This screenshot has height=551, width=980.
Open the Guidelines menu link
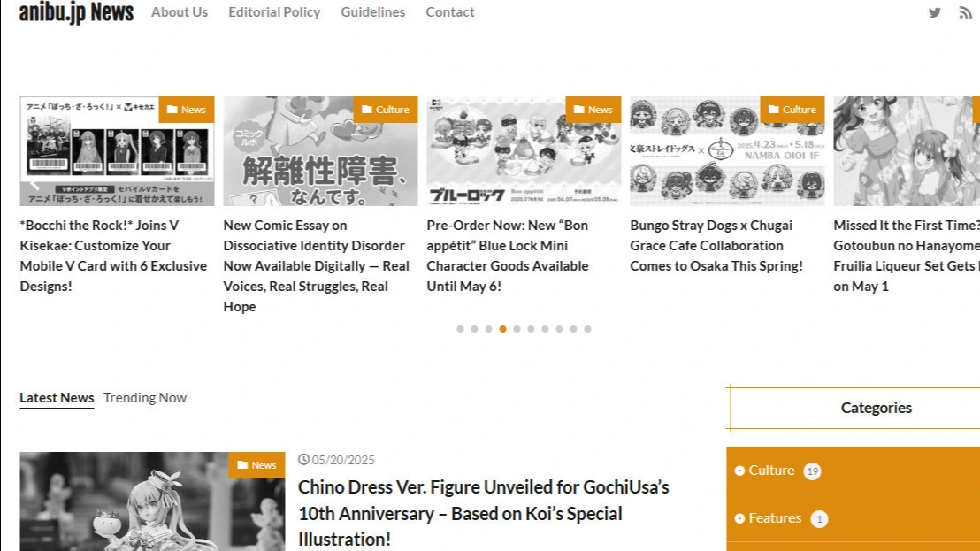pyautogui.click(x=373, y=11)
